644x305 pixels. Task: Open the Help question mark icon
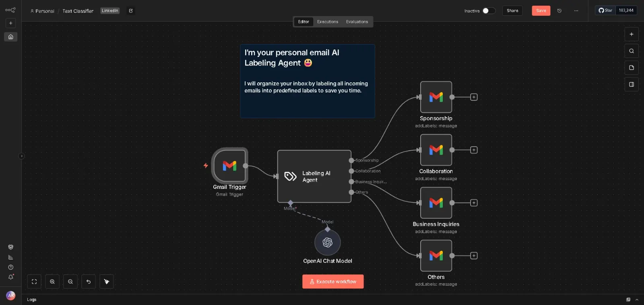coord(11,267)
